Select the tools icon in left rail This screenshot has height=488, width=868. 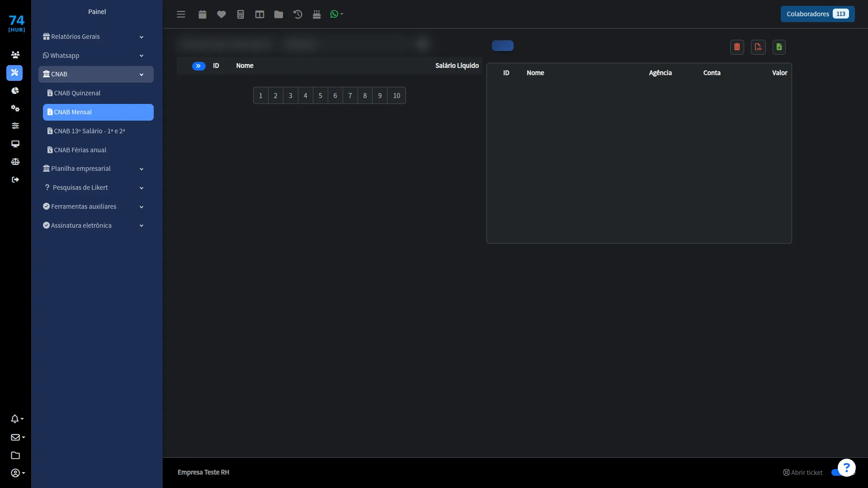[x=14, y=73]
